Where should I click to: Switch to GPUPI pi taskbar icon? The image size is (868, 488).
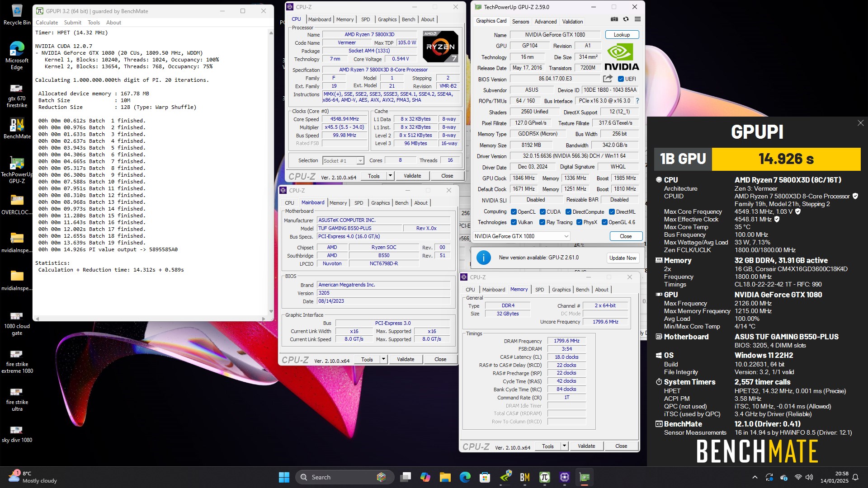pyautogui.click(x=544, y=477)
